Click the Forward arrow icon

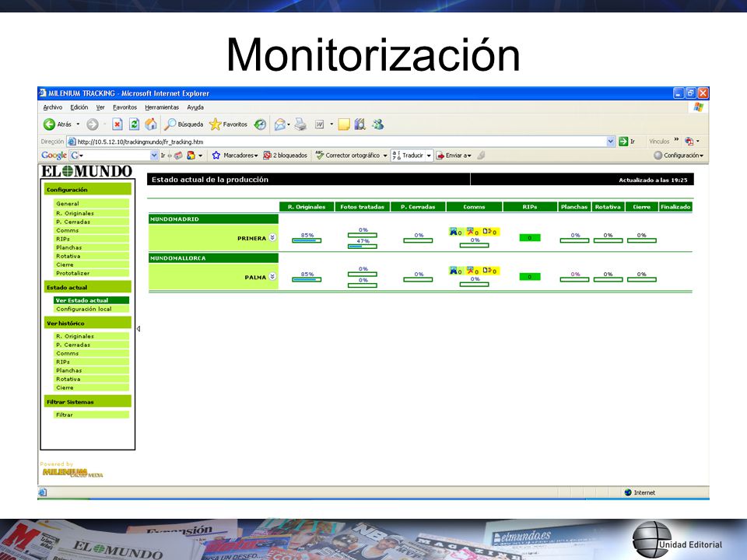[x=93, y=124]
